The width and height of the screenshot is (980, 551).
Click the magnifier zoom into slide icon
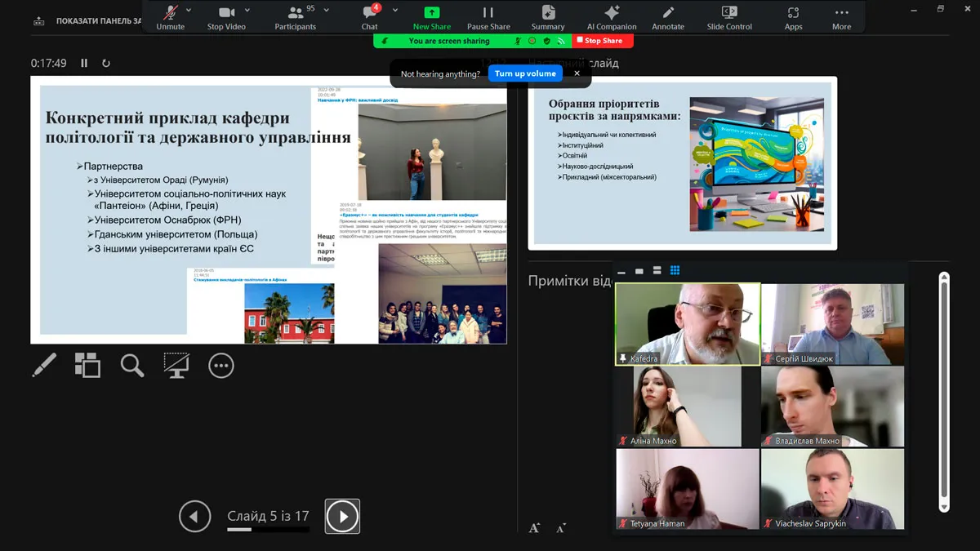point(132,365)
